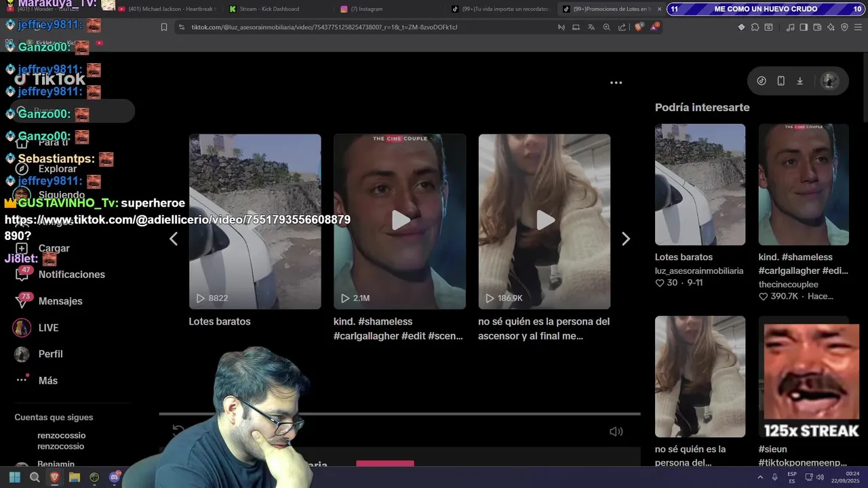Bookmark this page in the address bar
The width and height of the screenshot is (868, 488).
(x=164, y=27)
